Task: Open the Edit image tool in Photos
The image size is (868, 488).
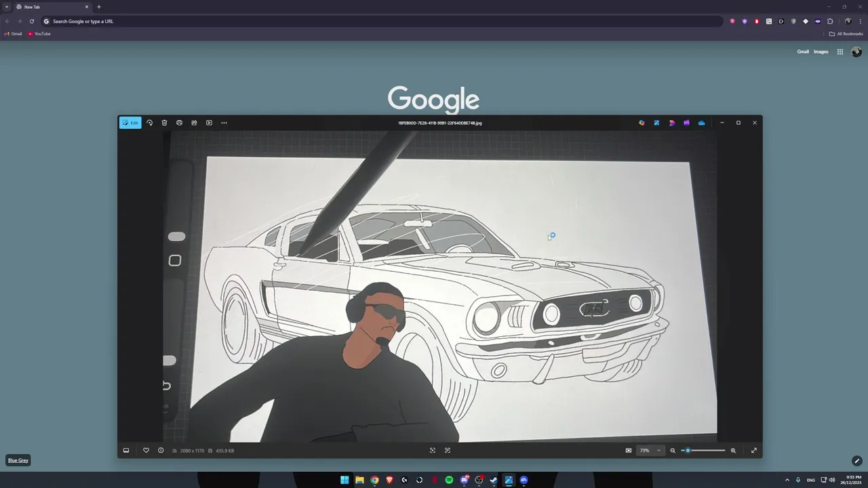Action: (x=130, y=123)
